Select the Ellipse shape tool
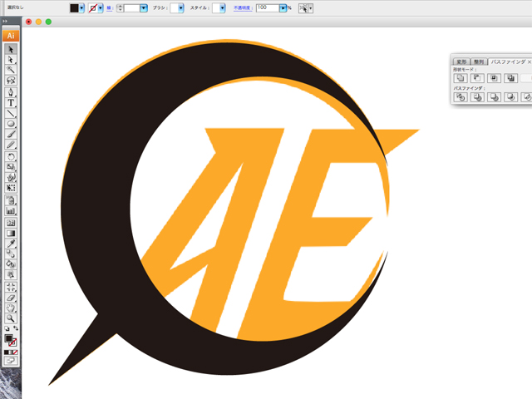 tap(11, 124)
